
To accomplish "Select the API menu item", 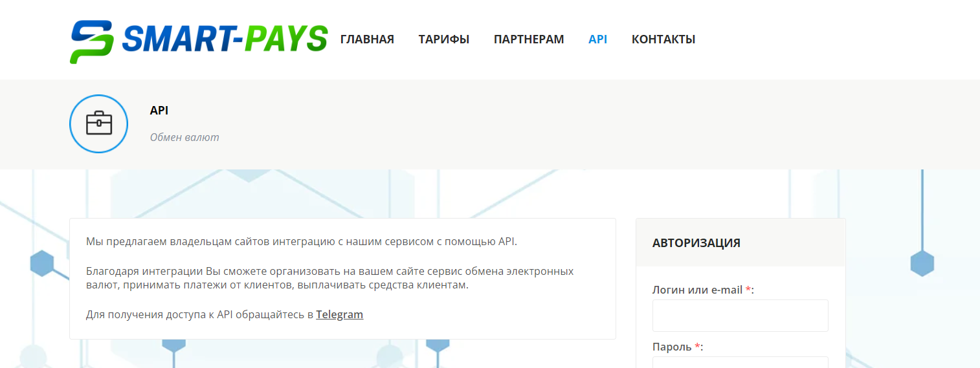I will click(x=598, y=39).
